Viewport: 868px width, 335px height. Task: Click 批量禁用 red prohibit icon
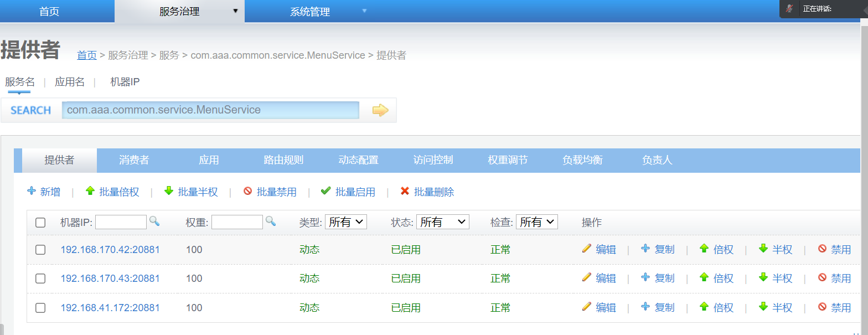pos(247,192)
